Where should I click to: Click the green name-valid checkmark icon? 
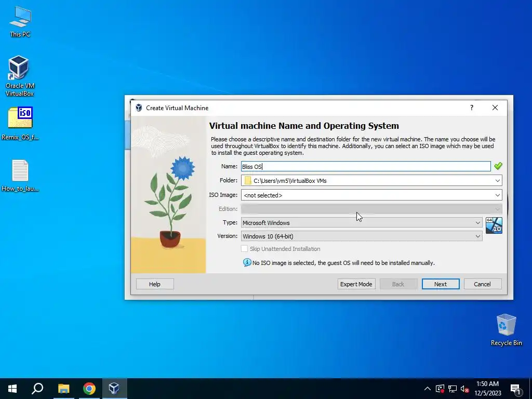coord(498,166)
